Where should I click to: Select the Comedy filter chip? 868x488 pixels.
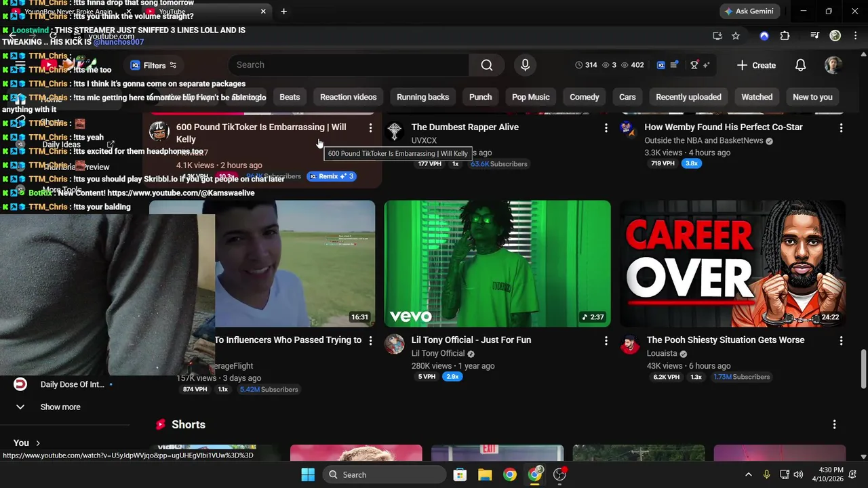[x=584, y=97]
